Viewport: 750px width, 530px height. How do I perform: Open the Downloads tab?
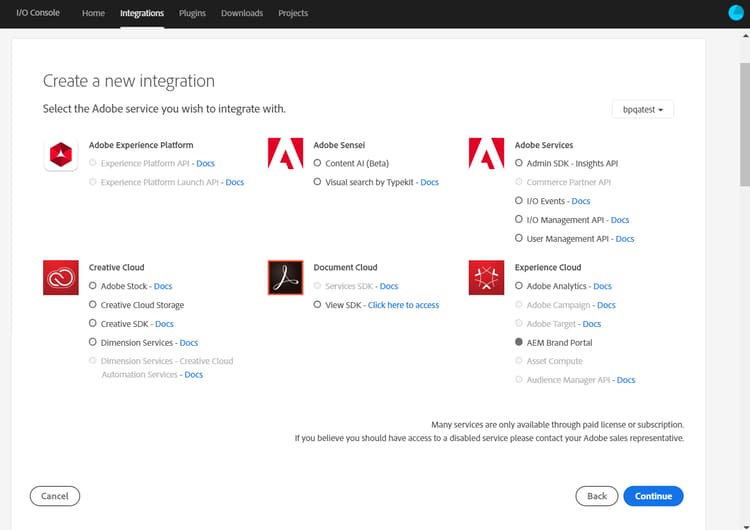point(242,13)
